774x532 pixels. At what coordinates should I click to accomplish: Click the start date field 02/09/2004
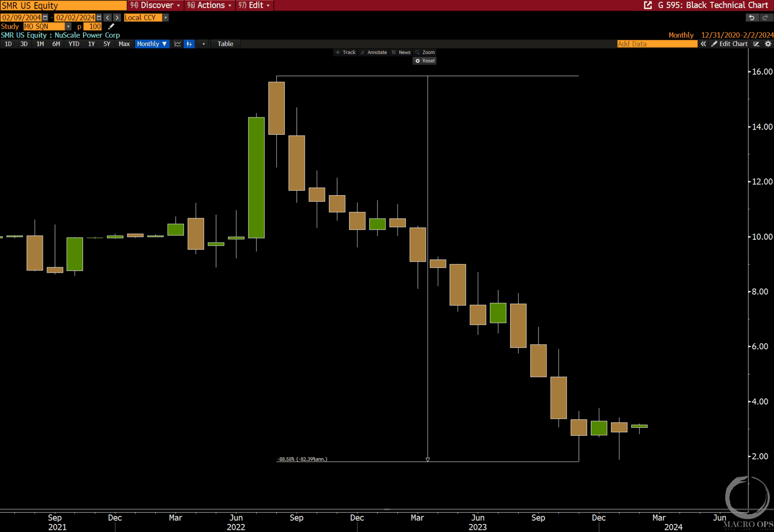pos(21,18)
